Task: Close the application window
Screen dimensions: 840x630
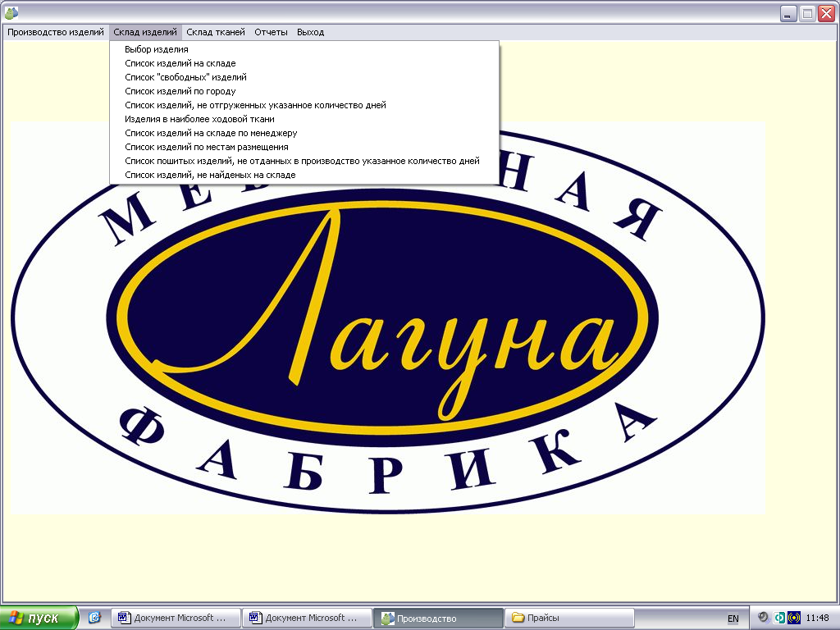Action: [827, 13]
